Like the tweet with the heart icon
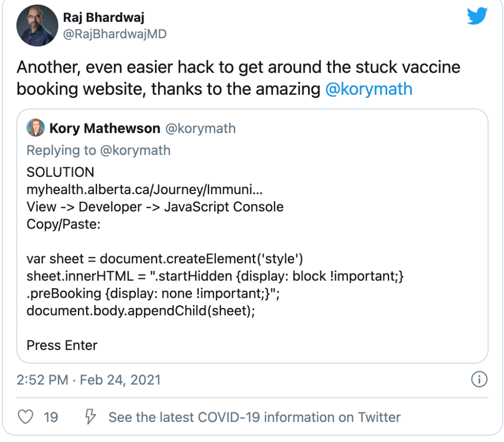Viewport: 504px width, 442px height. pos(25,417)
